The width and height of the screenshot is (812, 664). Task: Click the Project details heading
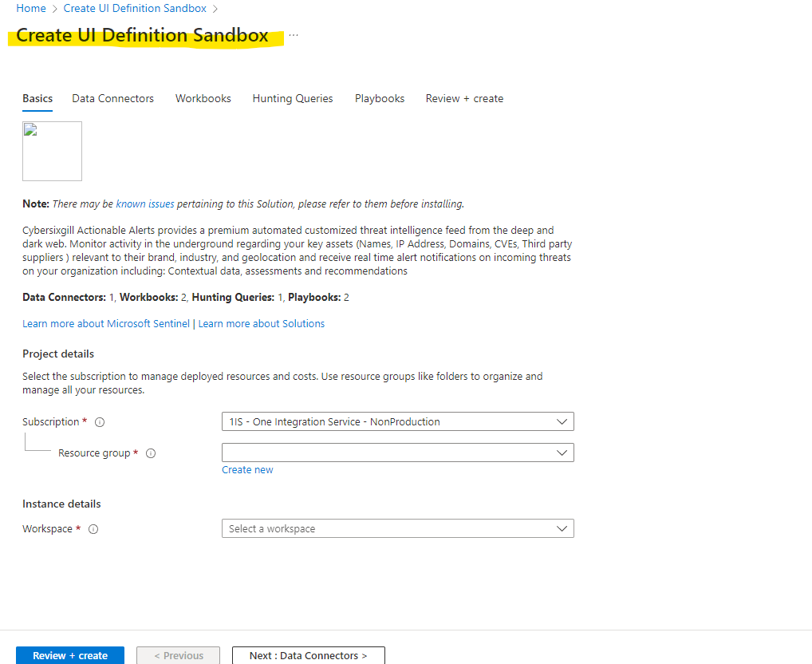coord(58,354)
